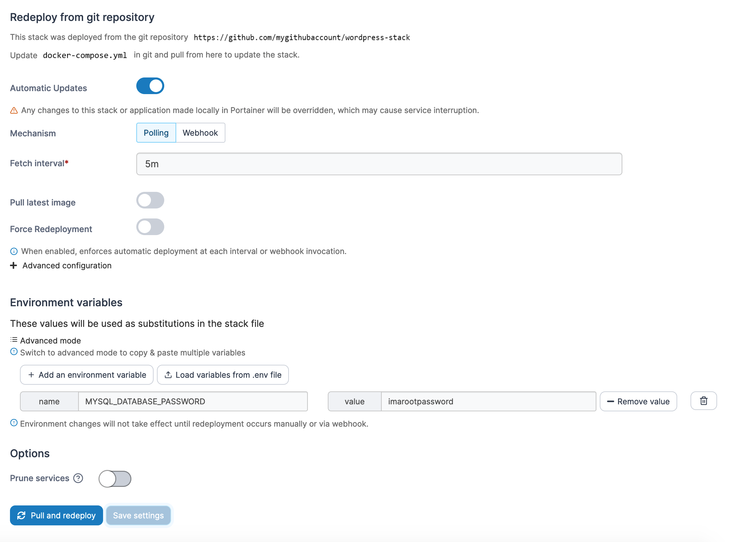Toggle the Prune services switch
Image resolution: width=756 pixels, height=542 pixels.
pyautogui.click(x=115, y=479)
